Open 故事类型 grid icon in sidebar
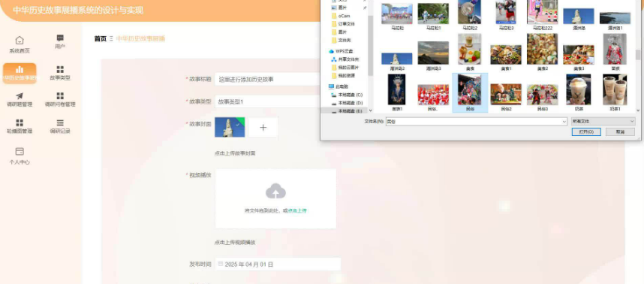Image resolution: width=644 pixels, height=284 pixels. [x=60, y=69]
